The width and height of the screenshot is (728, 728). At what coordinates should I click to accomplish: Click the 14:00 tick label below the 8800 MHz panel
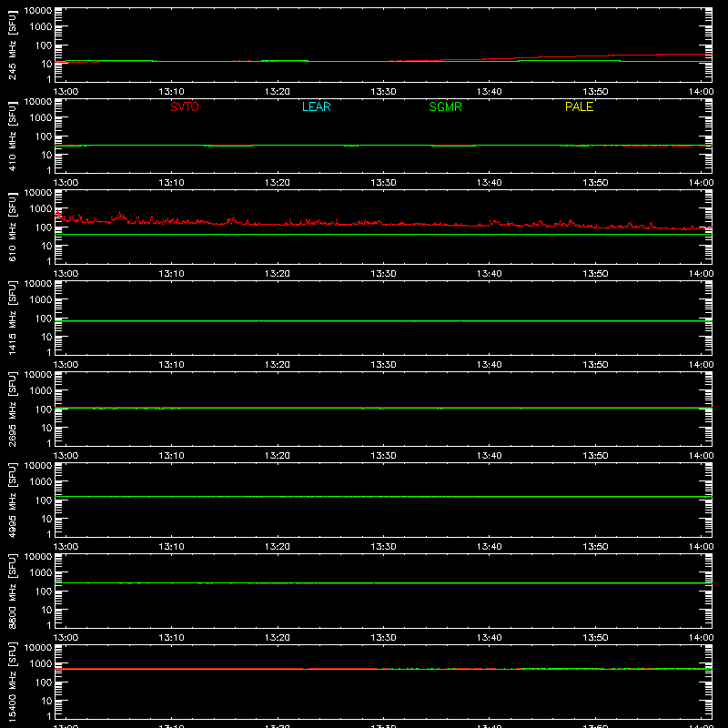tap(701, 638)
